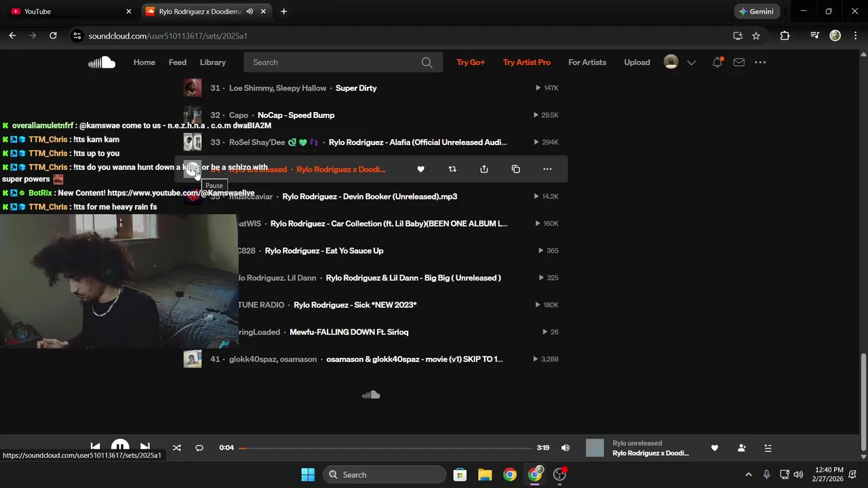Viewport: 868px width, 488px height.
Task: Click the install app icon in address bar
Action: click(x=738, y=36)
